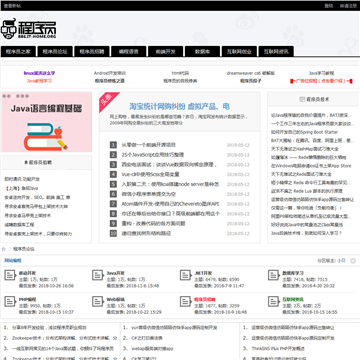Image resolution: width=360 pixels, height=360 pixels.
Task: Click the 程序员 site logo
Action: coord(28,30)
